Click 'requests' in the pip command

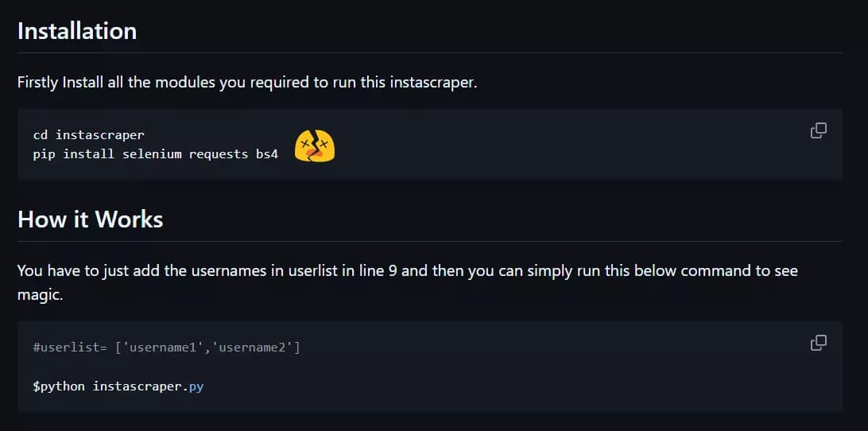[219, 154]
